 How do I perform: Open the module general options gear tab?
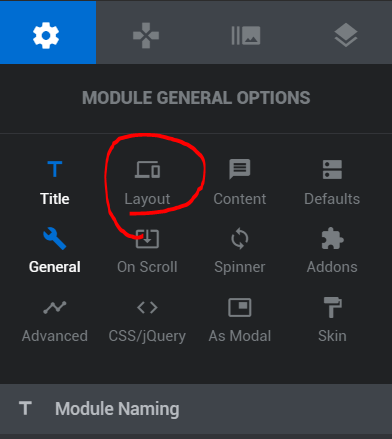(x=48, y=32)
